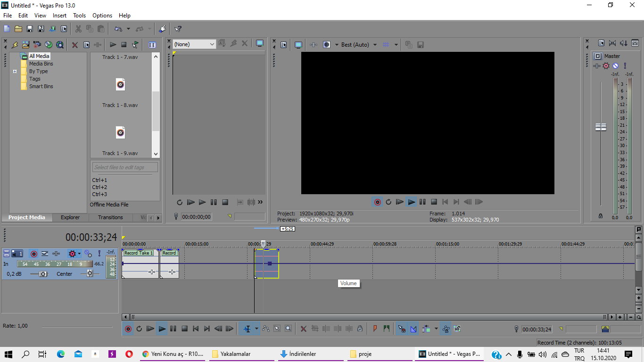Select the Normal Edit tool
The height and width of the screenshot is (362, 644).
(247, 329)
